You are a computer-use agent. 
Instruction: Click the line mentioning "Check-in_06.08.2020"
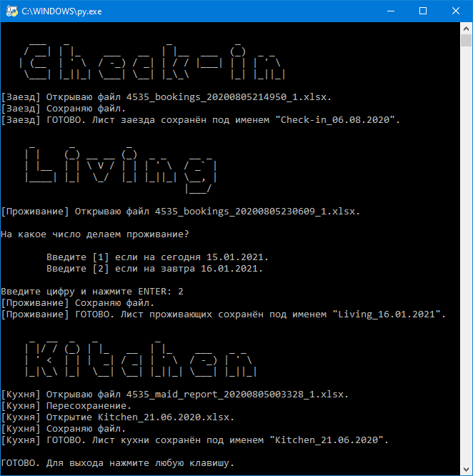click(201, 120)
